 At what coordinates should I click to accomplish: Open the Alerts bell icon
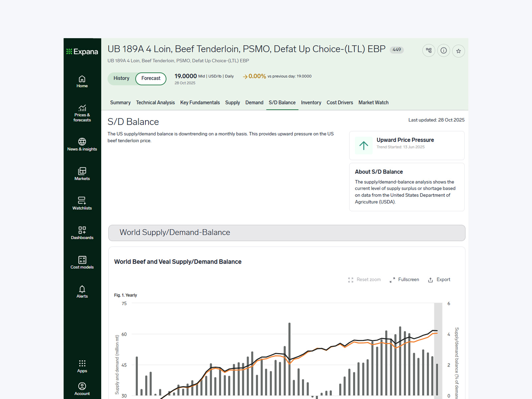[x=82, y=292]
